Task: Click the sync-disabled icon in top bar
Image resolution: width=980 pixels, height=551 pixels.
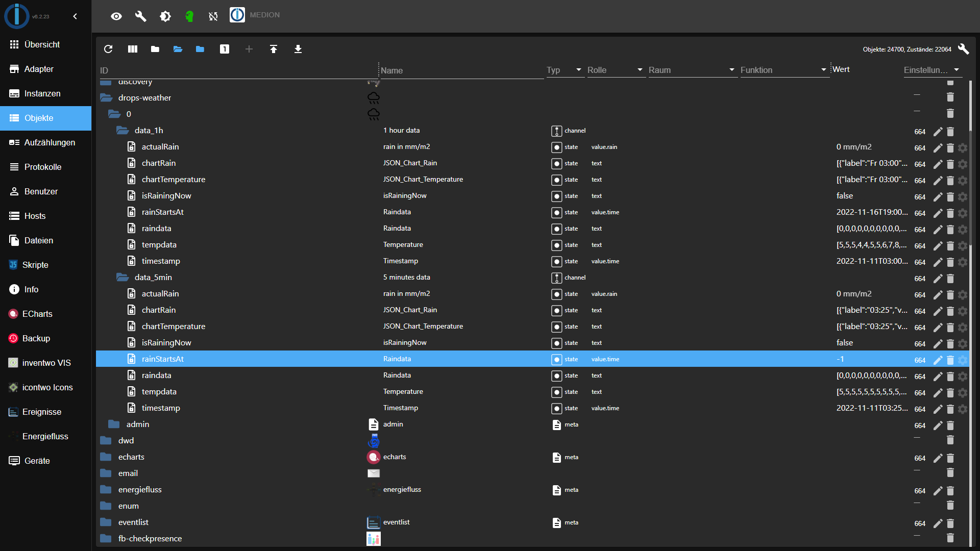Action: [x=213, y=16]
